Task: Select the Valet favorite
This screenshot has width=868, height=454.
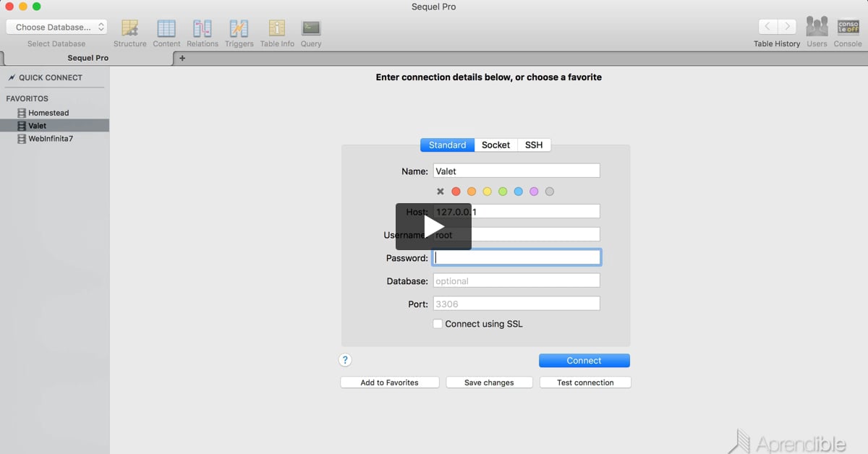Action: tap(54, 126)
